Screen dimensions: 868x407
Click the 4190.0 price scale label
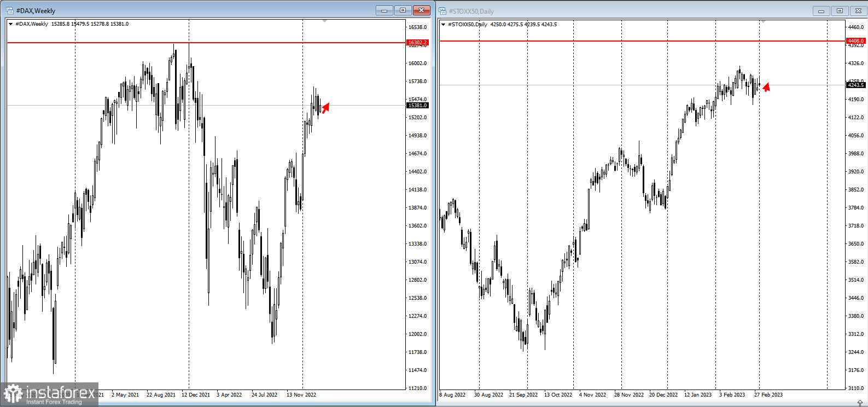coord(855,100)
